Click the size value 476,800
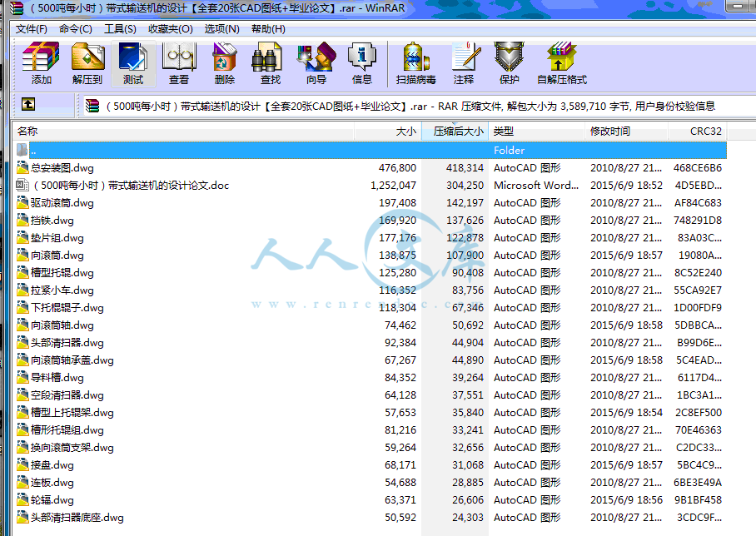This screenshot has width=756, height=536. point(397,168)
